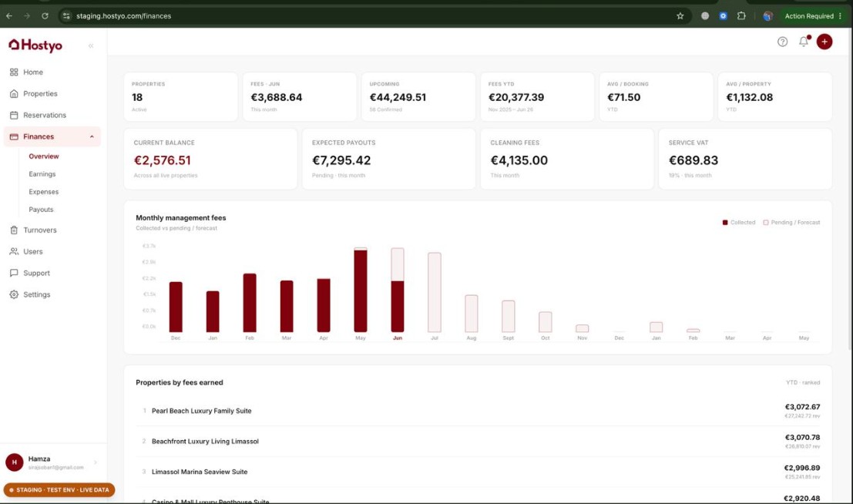Viewport: 853px width, 504px height.
Task: Click the Avg / Booking €71.50 value
Action: [623, 97]
